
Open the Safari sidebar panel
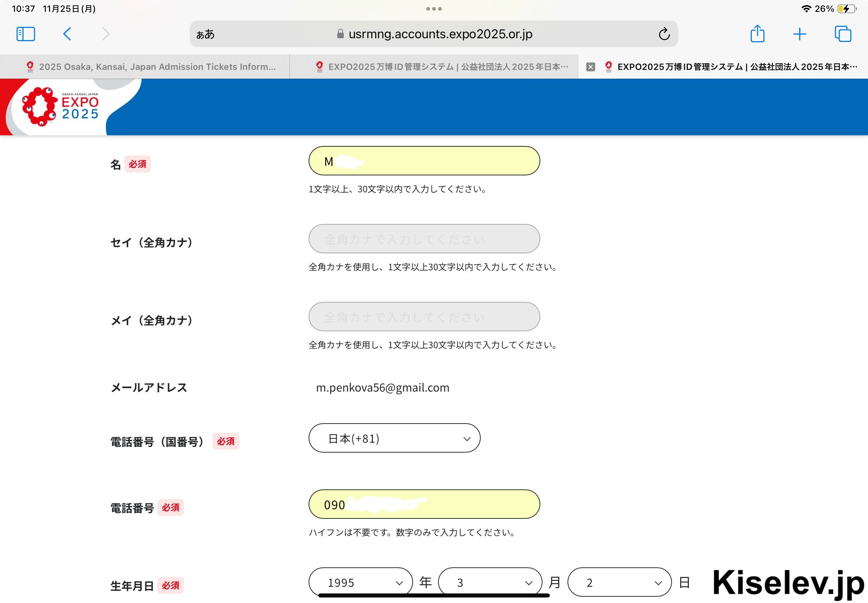pyautogui.click(x=26, y=34)
